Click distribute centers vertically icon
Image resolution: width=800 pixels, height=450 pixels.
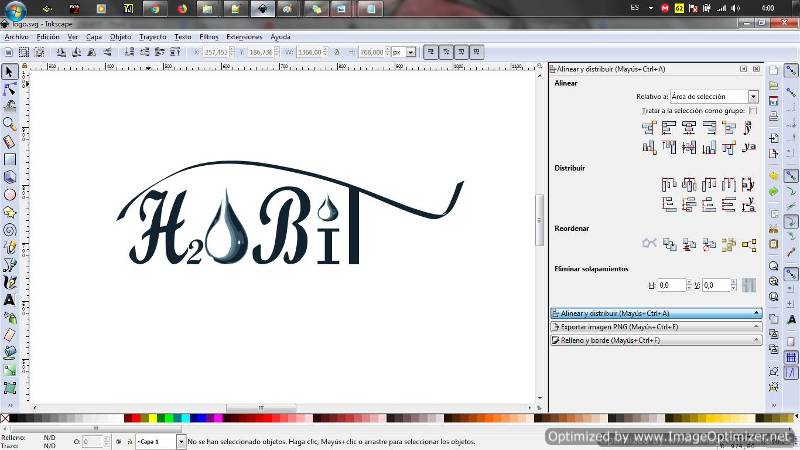(689, 205)
